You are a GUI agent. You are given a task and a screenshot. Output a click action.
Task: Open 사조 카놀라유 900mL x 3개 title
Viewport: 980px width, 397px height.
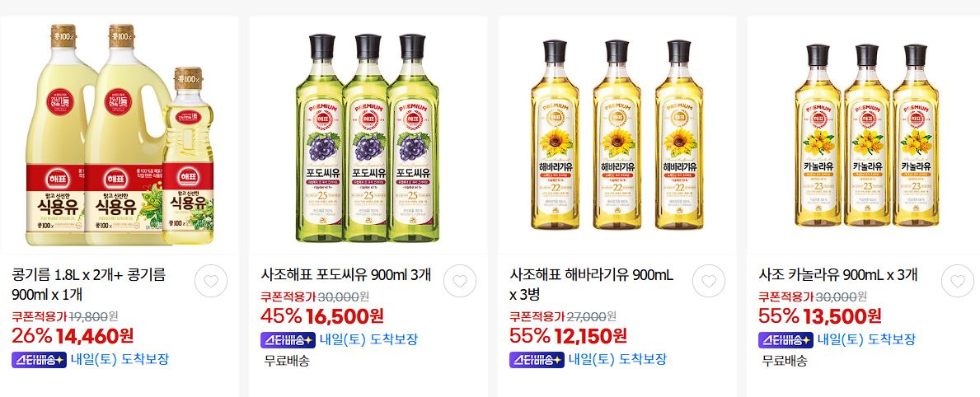click(838, 274)
